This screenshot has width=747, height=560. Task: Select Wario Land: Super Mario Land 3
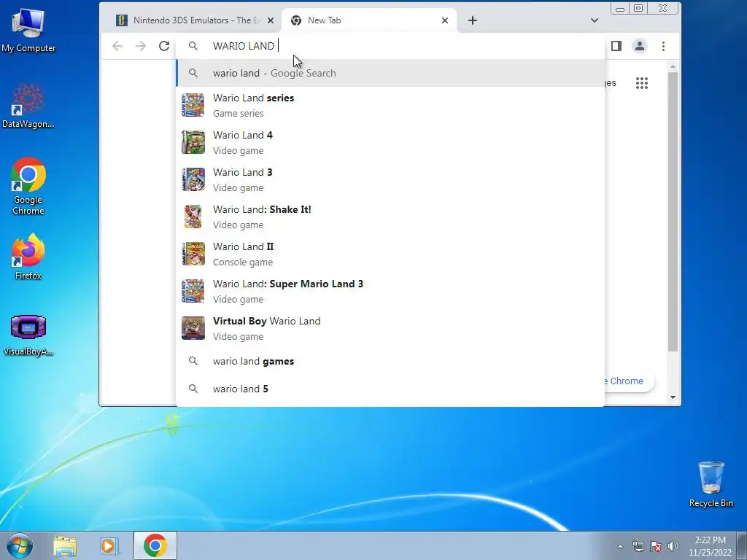pyautogui.click(x=390, y=291)
